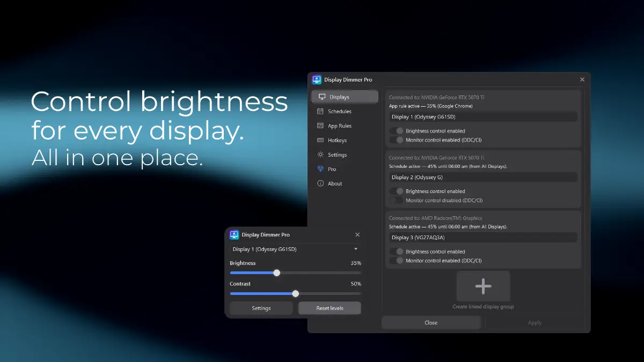Click the Displays monitor icon in sidebar
Screen dimensions: 644x362
tap(322, 97)
